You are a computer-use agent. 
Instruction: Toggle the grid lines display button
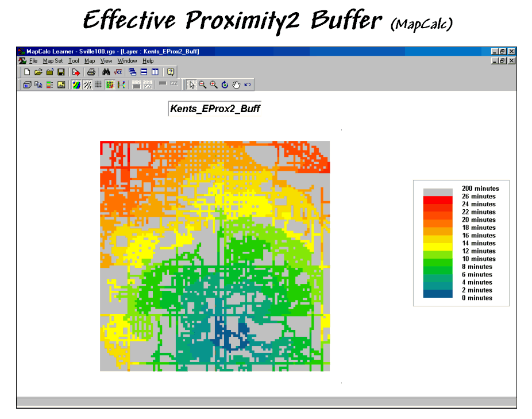98,85
